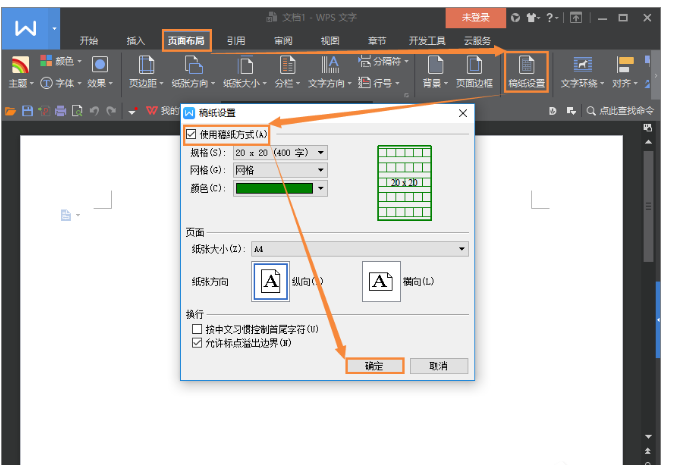Click the WPS W application menu button
The width and height of the screenshot is (674, 465).
pos(25,29)
